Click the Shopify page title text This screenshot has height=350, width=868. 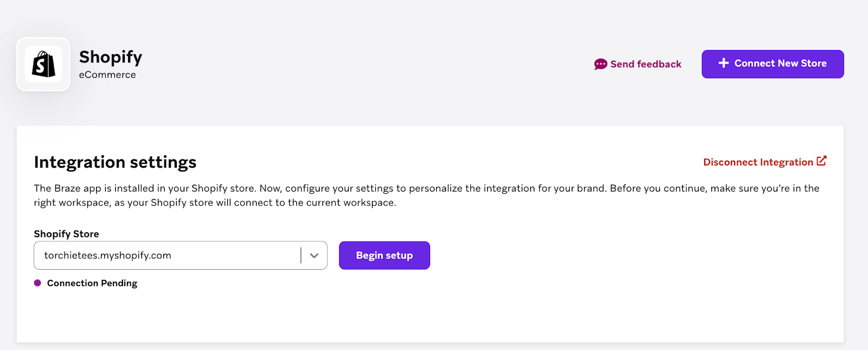(111, 57)
